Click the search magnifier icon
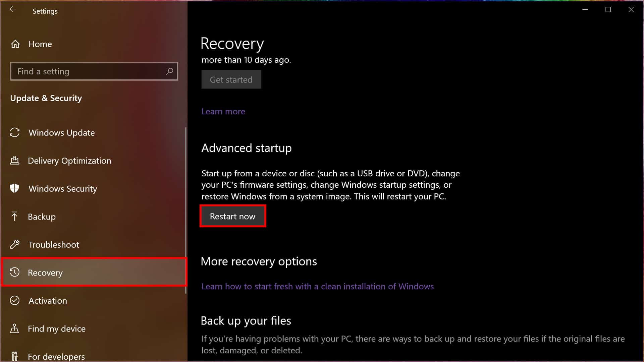The image size is (644, 362). coord(169,71)
